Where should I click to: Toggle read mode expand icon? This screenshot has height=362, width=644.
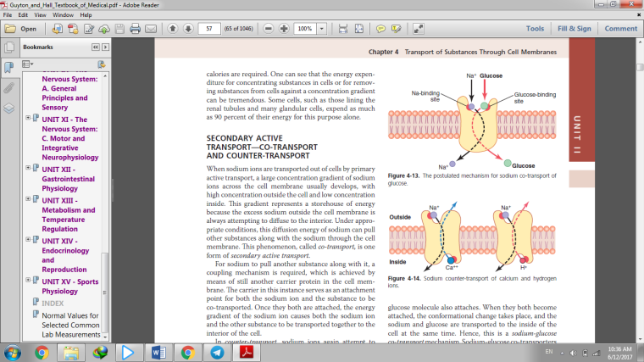[418, 29]
